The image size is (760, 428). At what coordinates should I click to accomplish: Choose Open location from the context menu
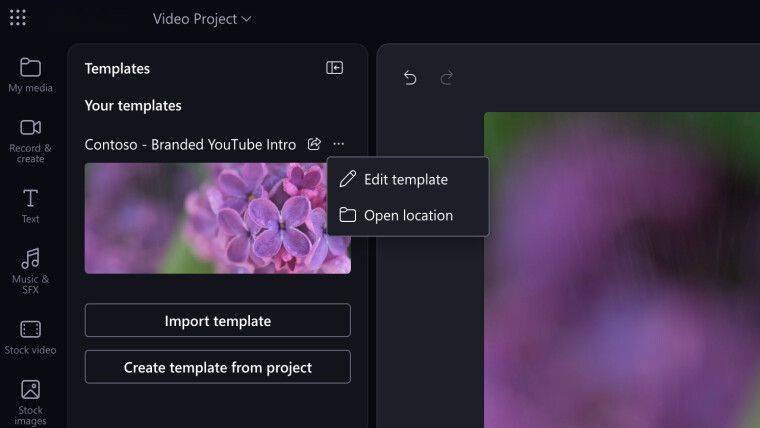coord(408,215)
